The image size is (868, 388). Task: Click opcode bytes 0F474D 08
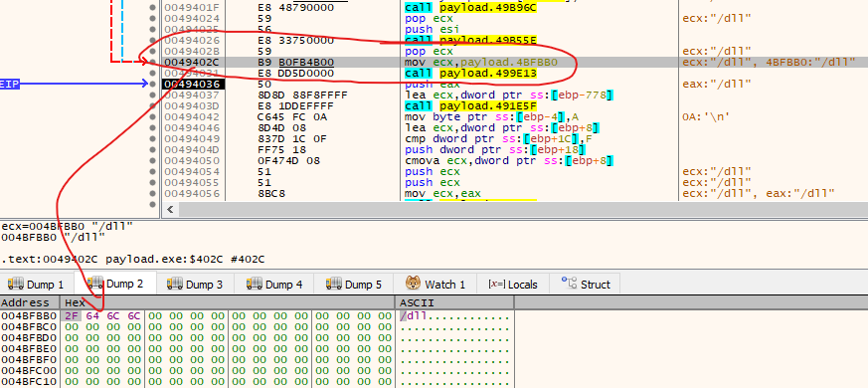click(289, 161)
